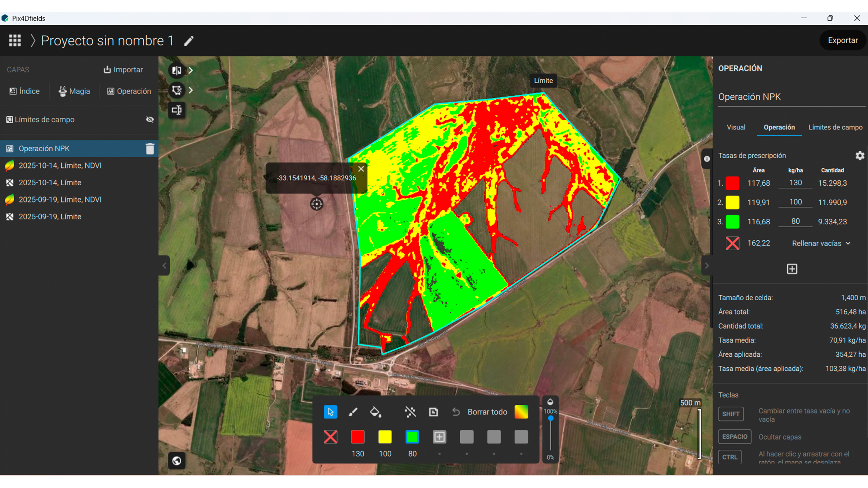Click the undo icon in the drawing toolbar
Image resolution: width=868 pixels, height=488 pixels.
click(x=456, y=411)
